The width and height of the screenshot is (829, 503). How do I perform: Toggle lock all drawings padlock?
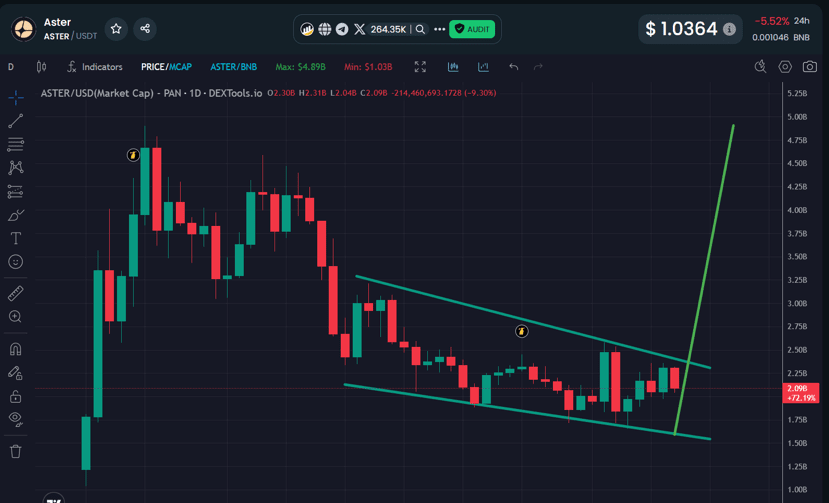16,396
